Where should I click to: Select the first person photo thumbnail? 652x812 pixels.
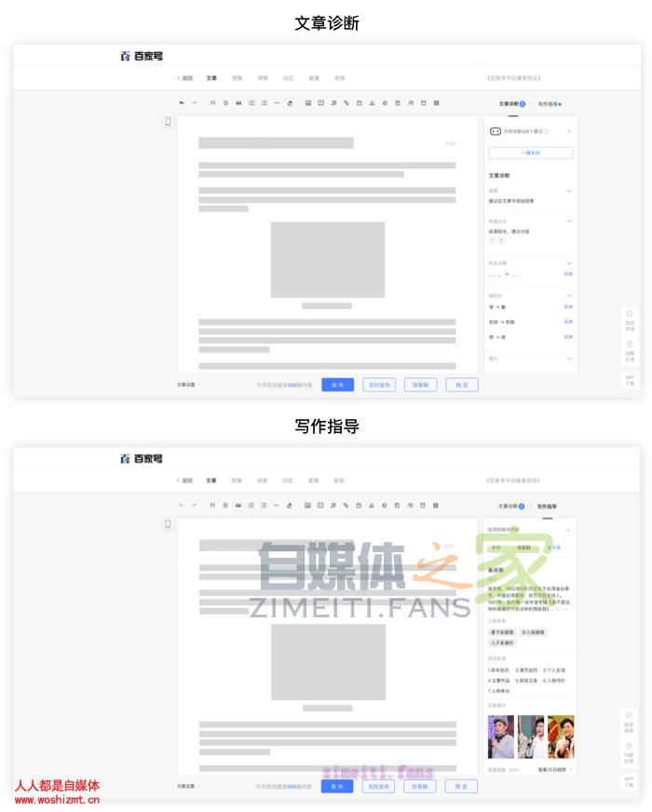point(501,737)
